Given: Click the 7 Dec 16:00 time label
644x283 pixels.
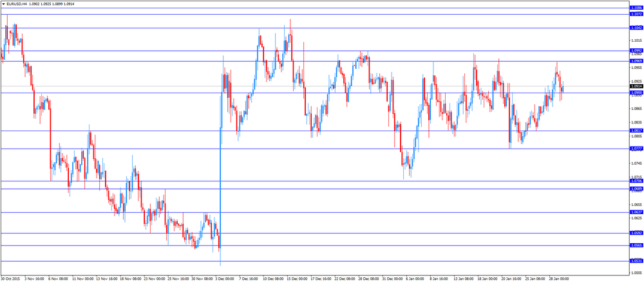Looking at the screenshot, I should [x=248, y=278].
